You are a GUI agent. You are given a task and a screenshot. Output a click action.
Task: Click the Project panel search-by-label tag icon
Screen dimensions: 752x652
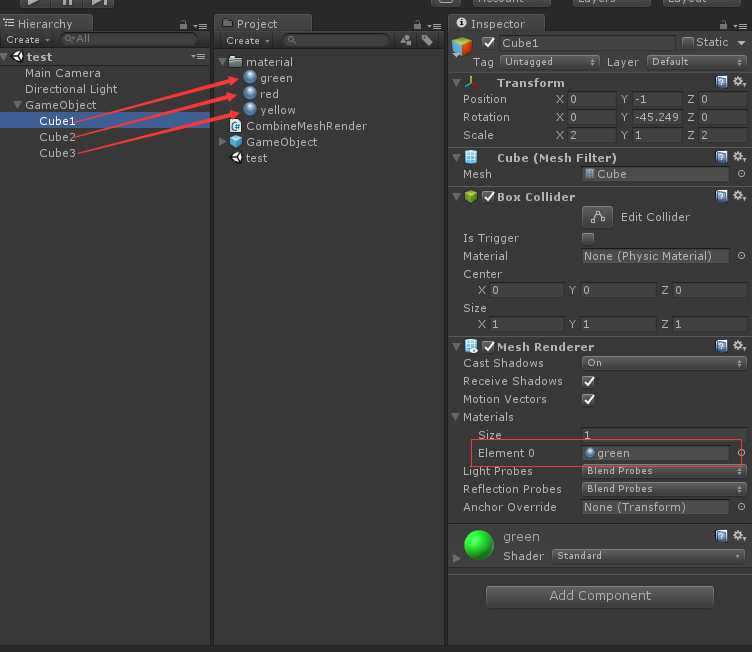pyautogui.click(x=427, y=40)
